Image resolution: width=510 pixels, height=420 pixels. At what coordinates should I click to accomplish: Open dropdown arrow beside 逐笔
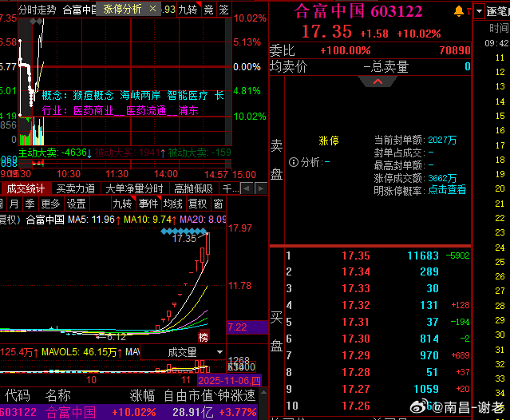[479, 11]
